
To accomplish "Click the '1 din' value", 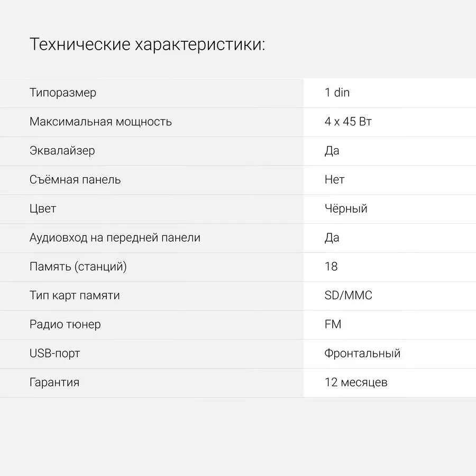I will click(337, 93).
